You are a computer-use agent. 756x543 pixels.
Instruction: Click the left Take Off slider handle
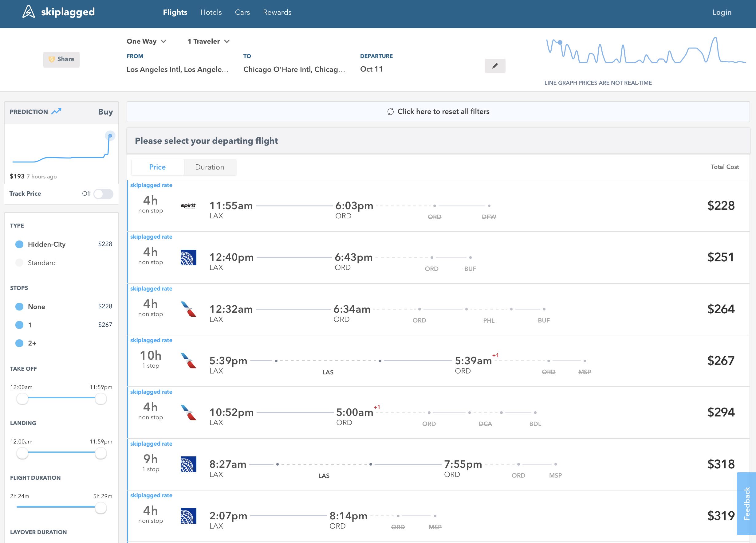[22, 399]
